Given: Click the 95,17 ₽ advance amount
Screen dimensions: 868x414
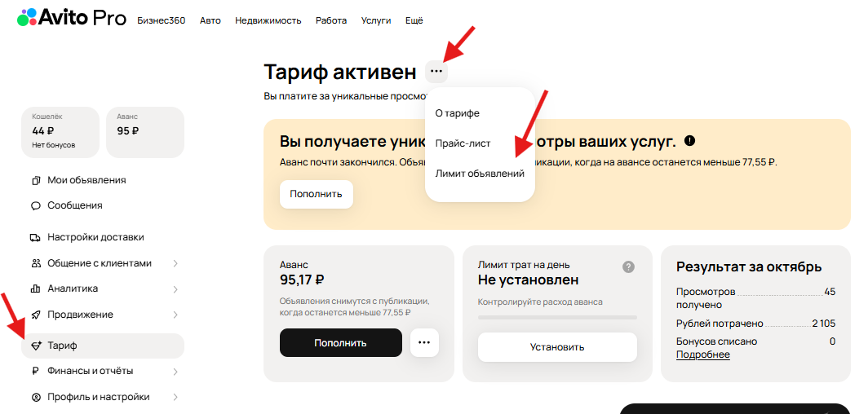Looking at the screenshot, I should [x=302, y=280].
